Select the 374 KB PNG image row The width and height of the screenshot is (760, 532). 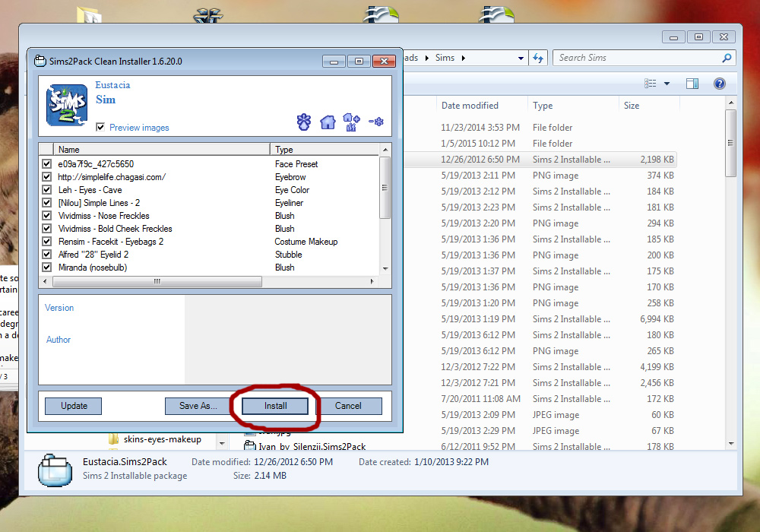(540, 176)
